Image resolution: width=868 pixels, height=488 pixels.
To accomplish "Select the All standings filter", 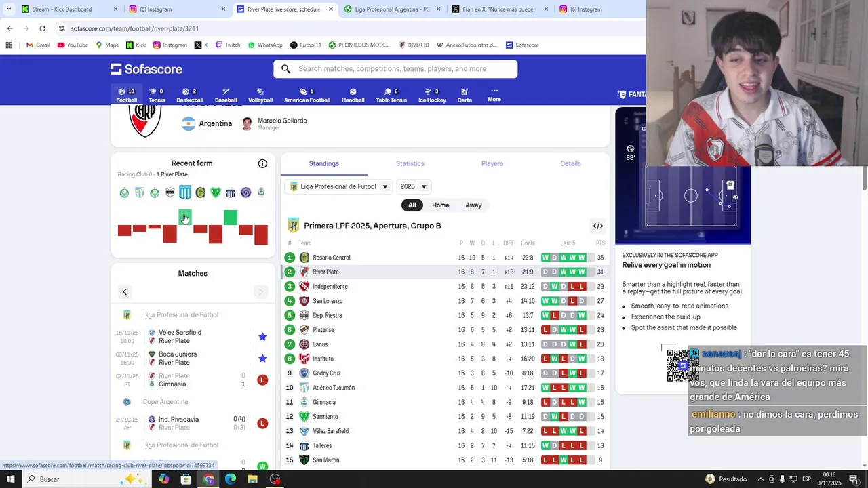I will click(412, 205).
